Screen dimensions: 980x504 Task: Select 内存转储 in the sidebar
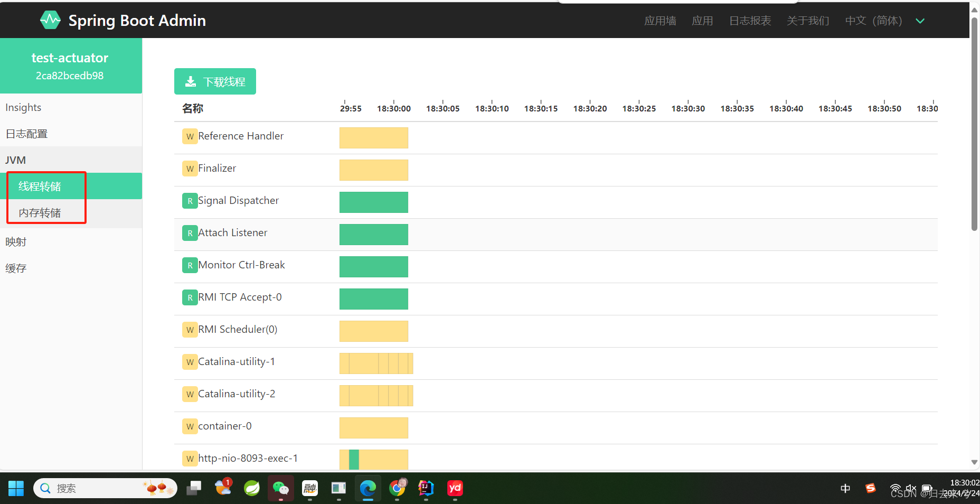71,212
